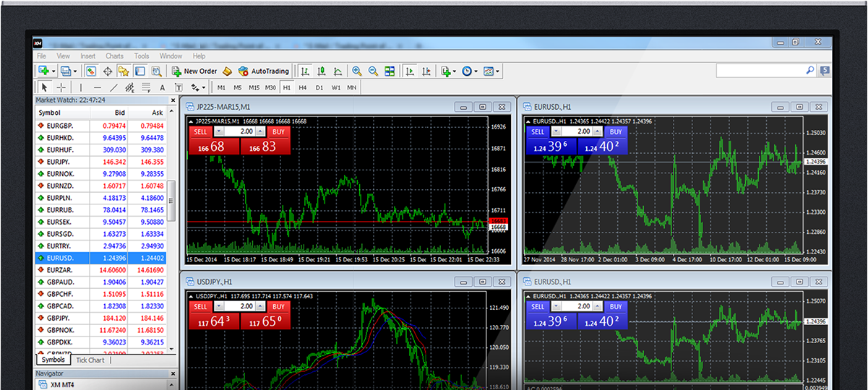Click the Zoom In magnifier icon
Viewport: 868px width, 390px height.
[x=356, y=71]
